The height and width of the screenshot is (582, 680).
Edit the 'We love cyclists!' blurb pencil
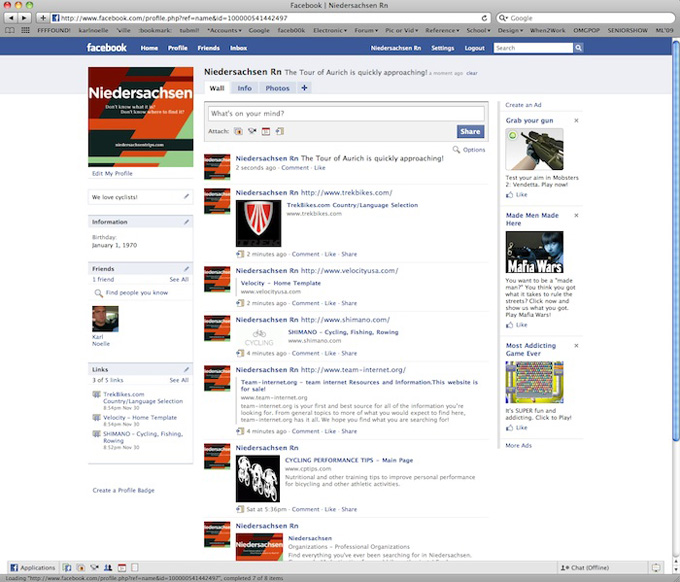coord(186,196)
